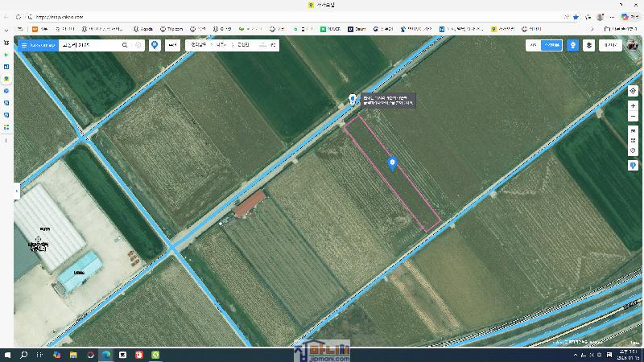The width and height of the screenshot is (644, 362).
Task: Open the Kakaomap hamburger menu
Action: [24, 45]
